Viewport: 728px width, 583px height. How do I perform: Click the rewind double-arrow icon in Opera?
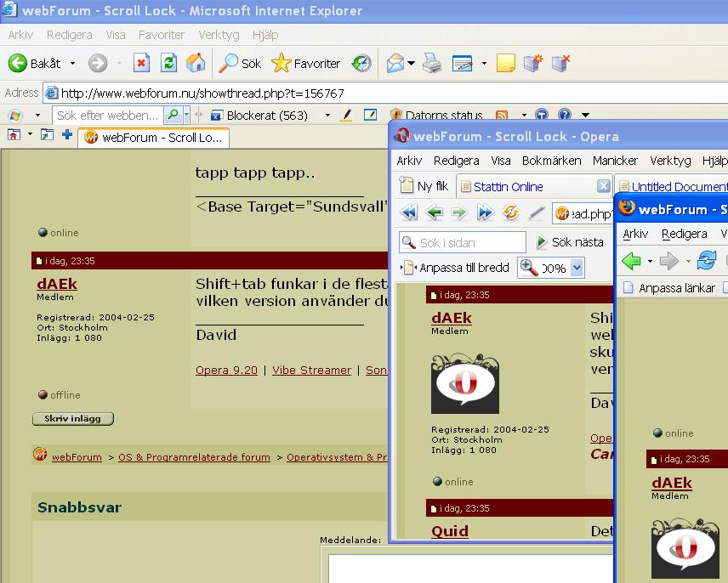(x=409, y=212)
